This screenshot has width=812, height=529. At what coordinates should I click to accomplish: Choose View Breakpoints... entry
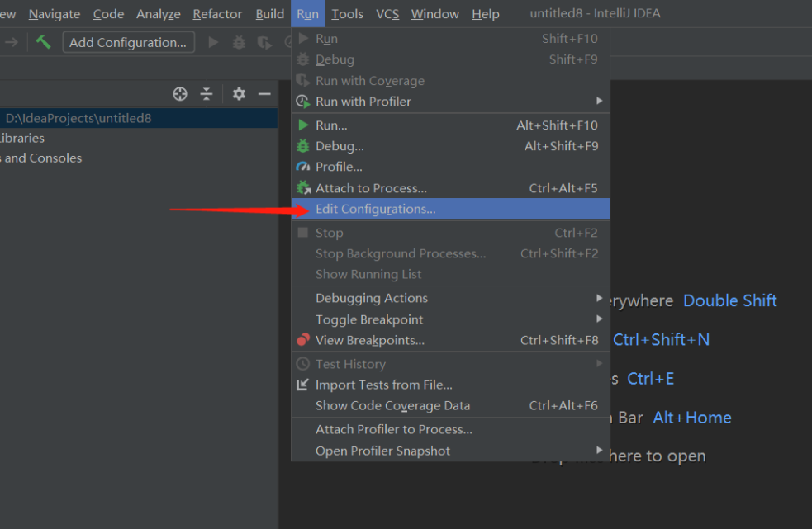click(450, 340)
